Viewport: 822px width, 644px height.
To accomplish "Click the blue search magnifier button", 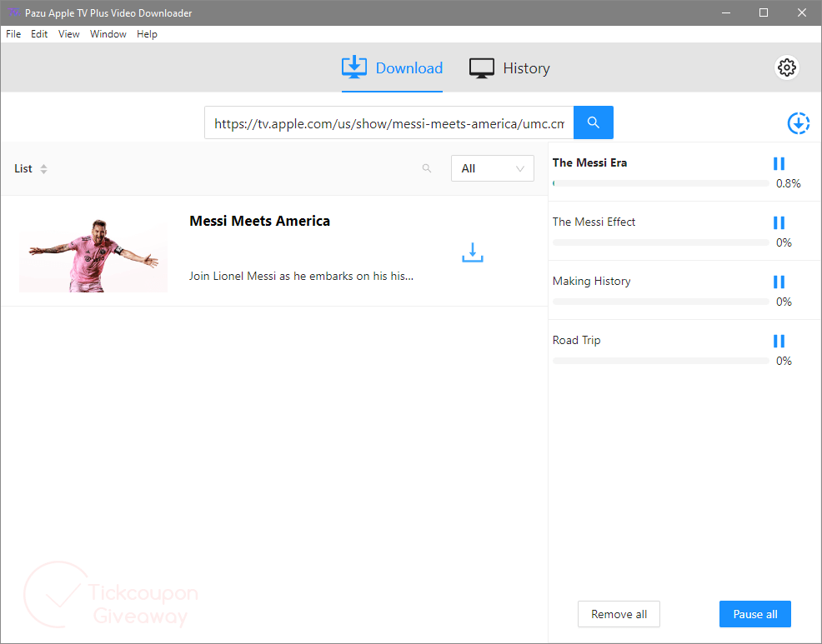I will pyautogui.click(x=594, y=122).
